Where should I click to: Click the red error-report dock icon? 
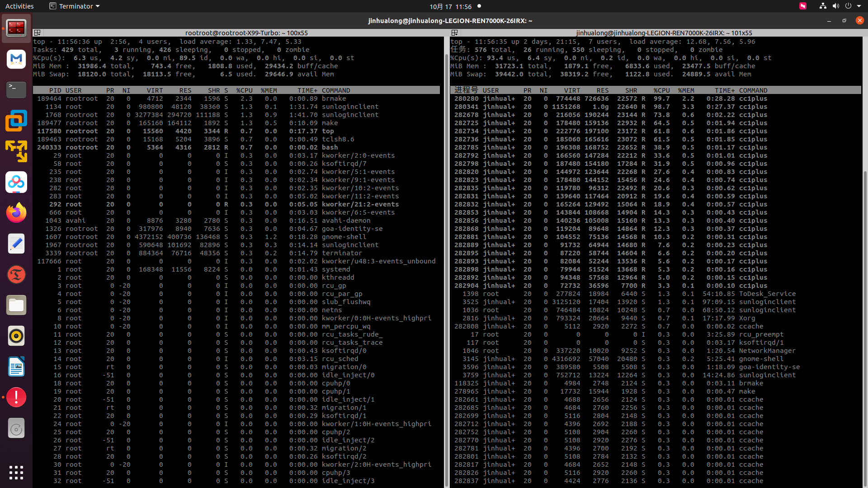pyautogui.click(x=16, y=398)
